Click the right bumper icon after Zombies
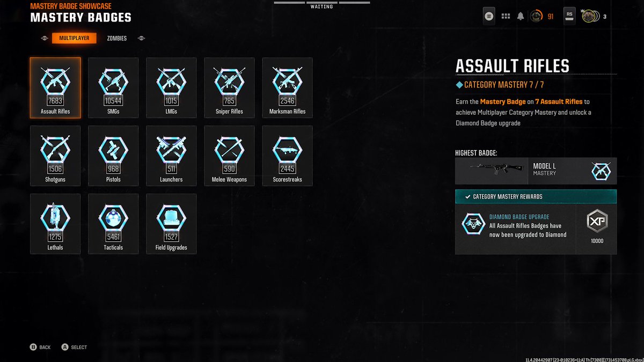This screenshot has width=644, height=362. 141,39
